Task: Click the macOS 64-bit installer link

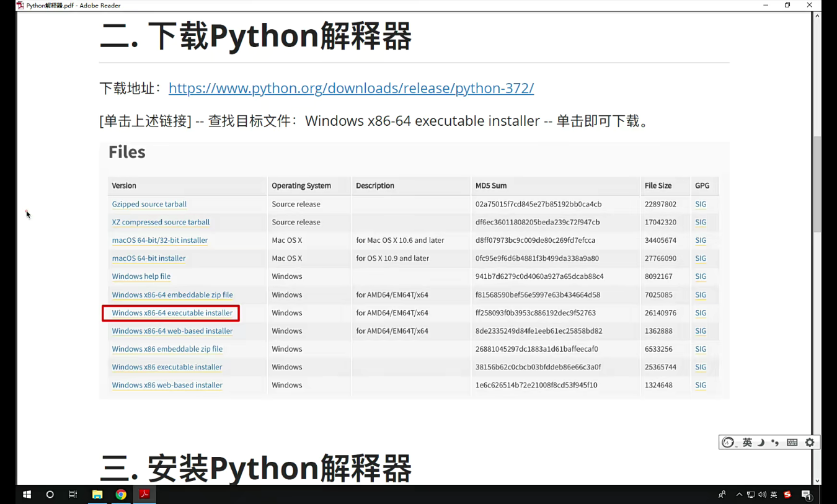Action: coord(148,258)
